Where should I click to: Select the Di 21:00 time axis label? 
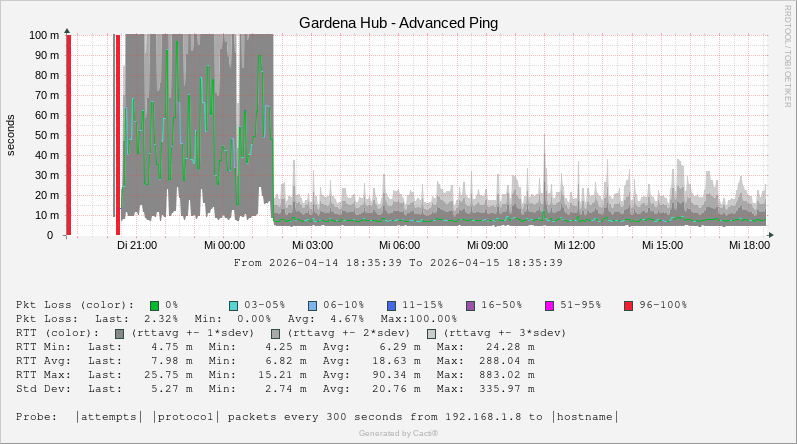pyautogui.click(x=136, y=245)
